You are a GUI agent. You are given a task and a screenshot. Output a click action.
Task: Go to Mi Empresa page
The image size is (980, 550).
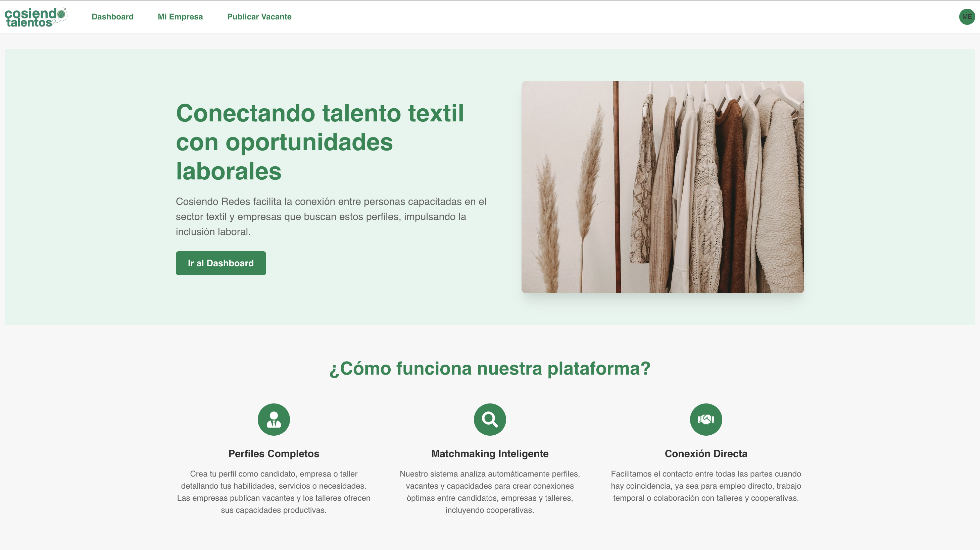pyautogui.click(x=180, y=17)
